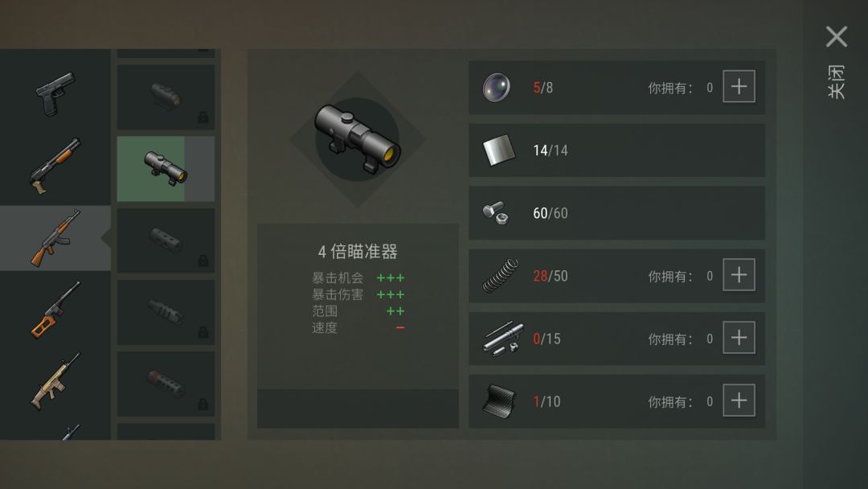The height and width of the screenshot is (489, 868).
Task: Select the pump shotgun weapon
Action: [x=55, y=166]
